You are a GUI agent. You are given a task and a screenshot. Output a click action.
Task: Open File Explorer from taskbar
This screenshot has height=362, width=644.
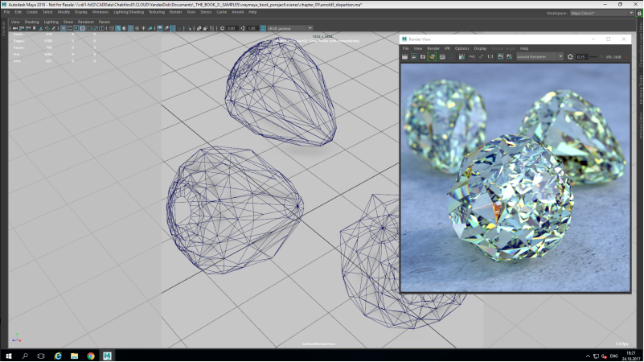(x=74, y=356)
